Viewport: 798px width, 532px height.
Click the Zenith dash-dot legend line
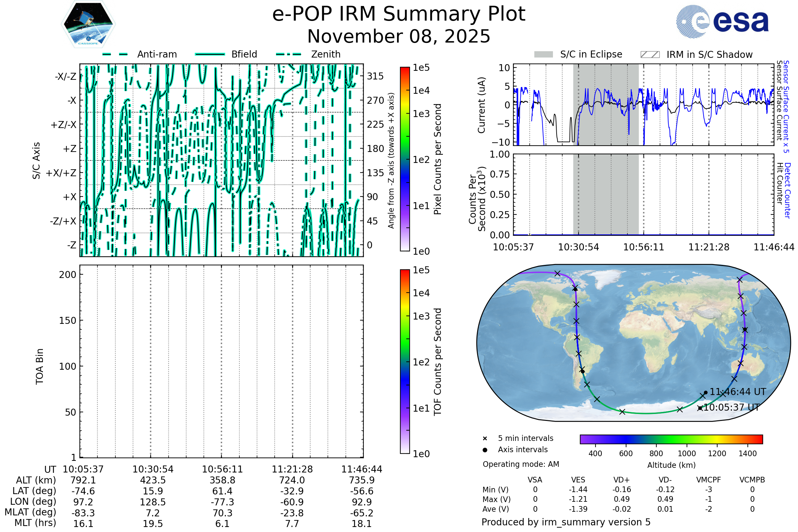[x=289, y=54]
